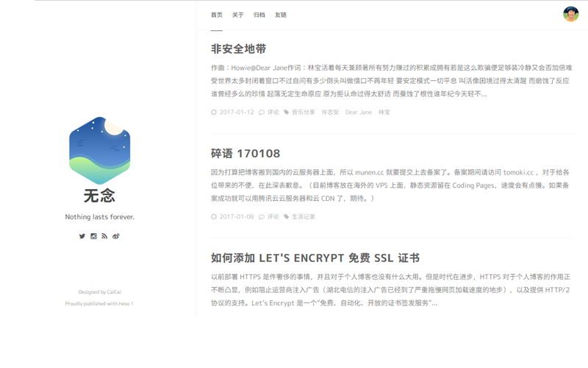Screen dimensions: 588x368
Task: Click the 生活记录 tag link
Action: click(x=303, y=217)
